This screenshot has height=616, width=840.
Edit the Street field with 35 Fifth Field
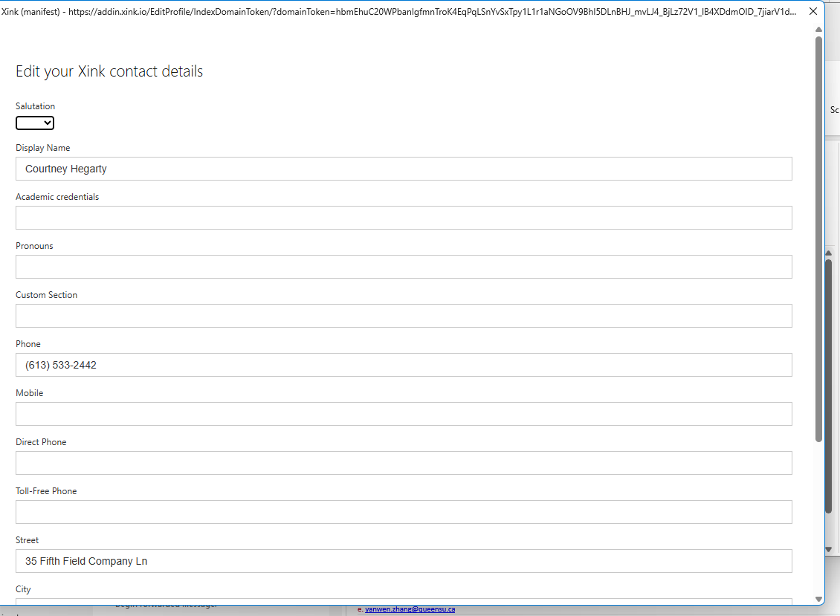click(404, 561)
